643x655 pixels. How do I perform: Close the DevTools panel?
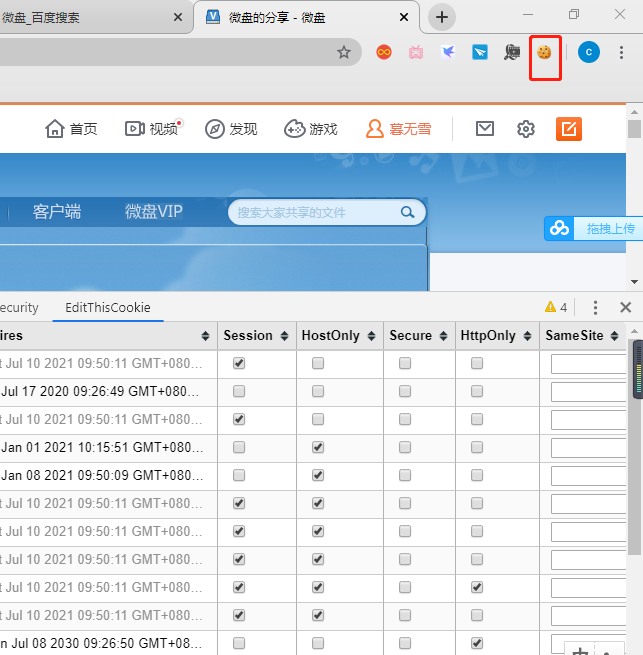pyautogui.click(x=625, y=307)
